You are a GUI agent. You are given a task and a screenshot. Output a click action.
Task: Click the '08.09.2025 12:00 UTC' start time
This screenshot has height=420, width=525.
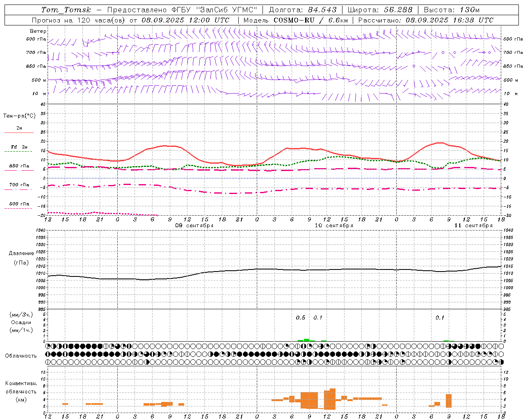185,20
